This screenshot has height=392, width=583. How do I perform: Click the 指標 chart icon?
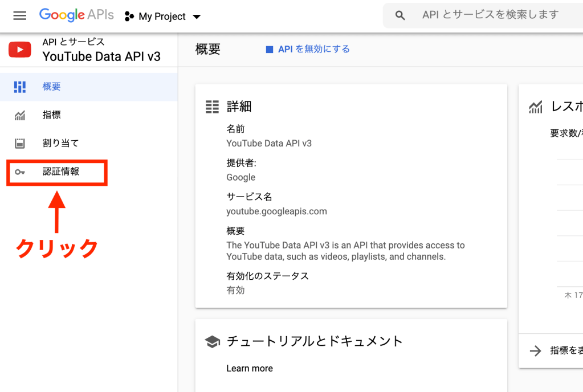pyautogui.click(x=20, y=116)
